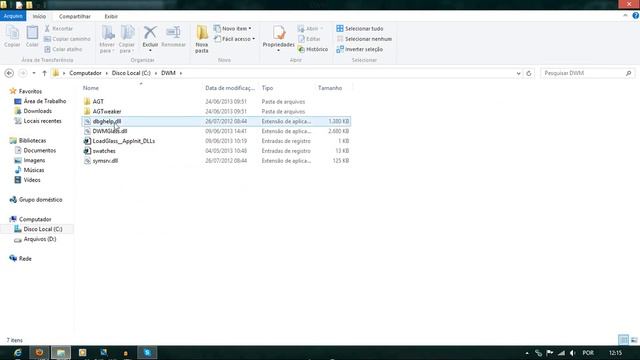Click the volume icon in the tray
Image resolution: width=640 pixels, height=360 pixels.
(x=573, y=353)
